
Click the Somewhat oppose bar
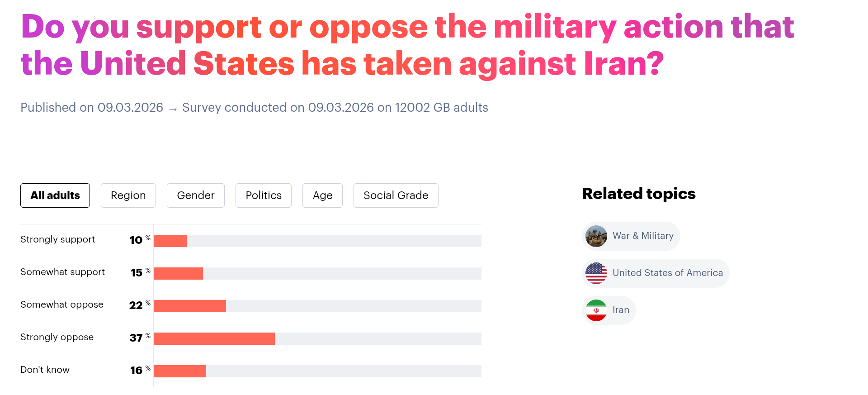coord(190,305)
